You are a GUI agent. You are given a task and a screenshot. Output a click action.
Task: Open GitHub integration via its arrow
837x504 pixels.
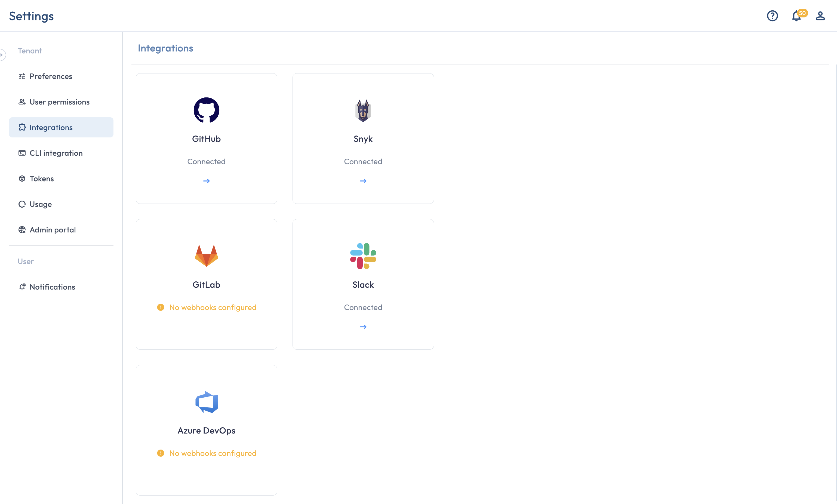[x=207, y=181]
